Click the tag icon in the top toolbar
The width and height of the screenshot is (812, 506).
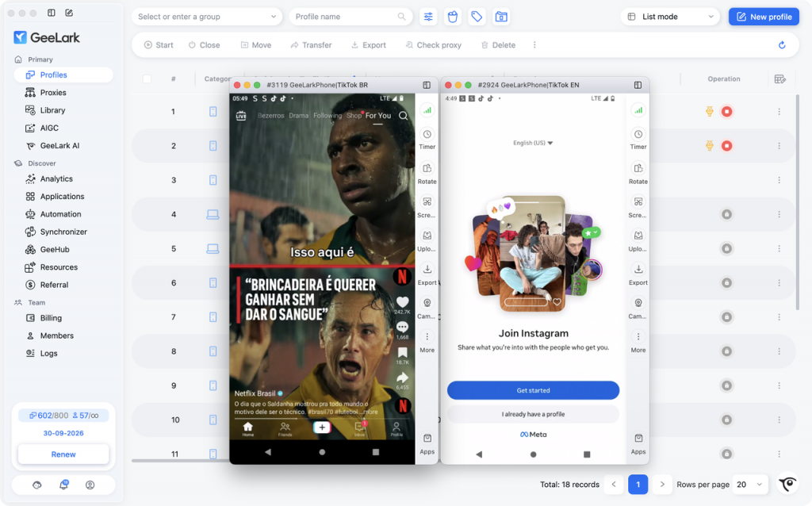477,17
